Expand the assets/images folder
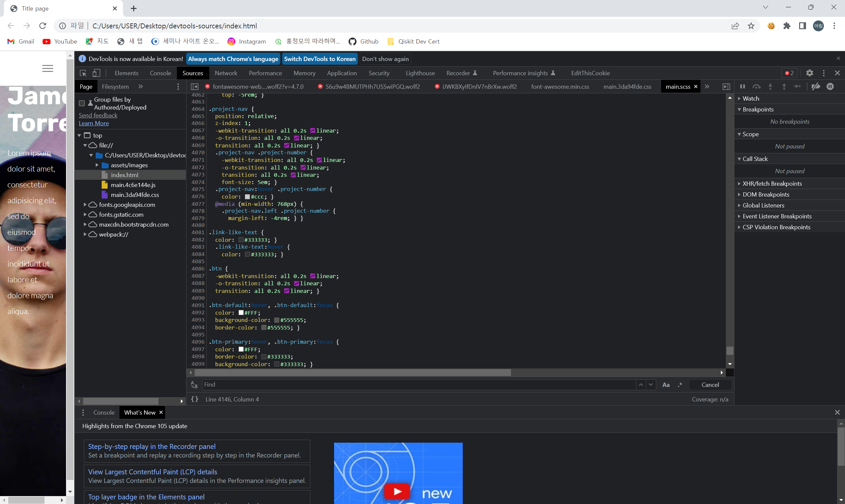The height and width of the screenshot is (504, 845). (x=97, y=165)
